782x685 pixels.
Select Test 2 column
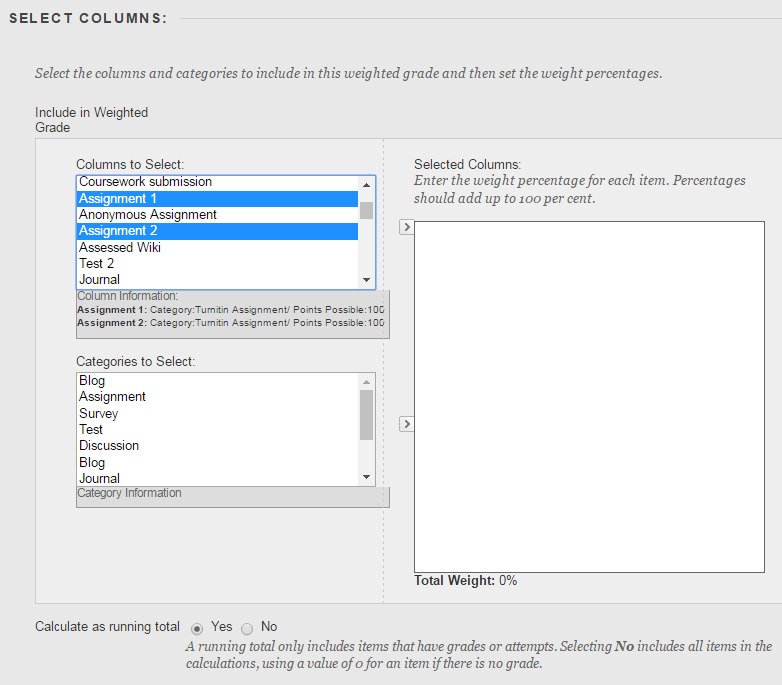coord(97,264)
